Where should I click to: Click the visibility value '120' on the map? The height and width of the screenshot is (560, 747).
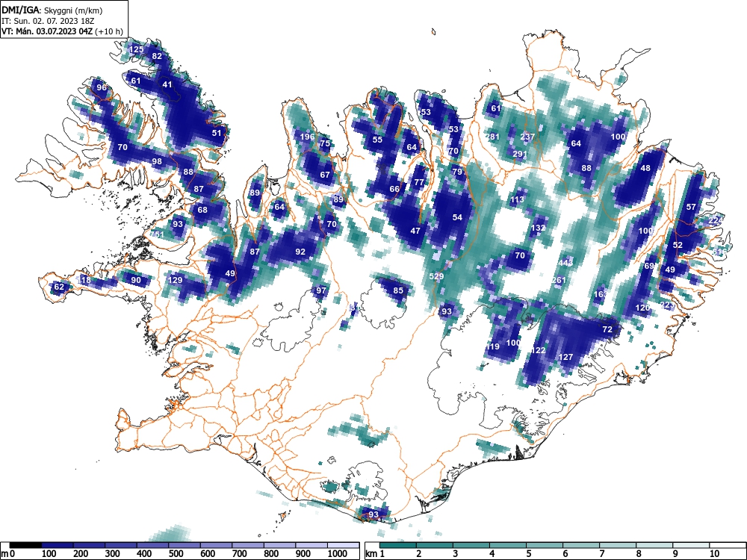642,308
